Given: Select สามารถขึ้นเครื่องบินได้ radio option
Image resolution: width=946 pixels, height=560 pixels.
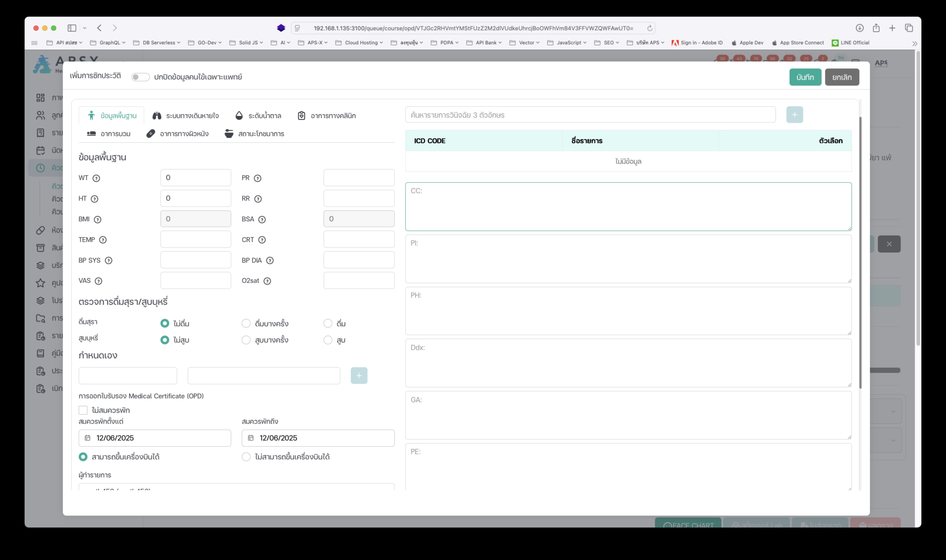Looking at the screenshot, I should (83, 457).
